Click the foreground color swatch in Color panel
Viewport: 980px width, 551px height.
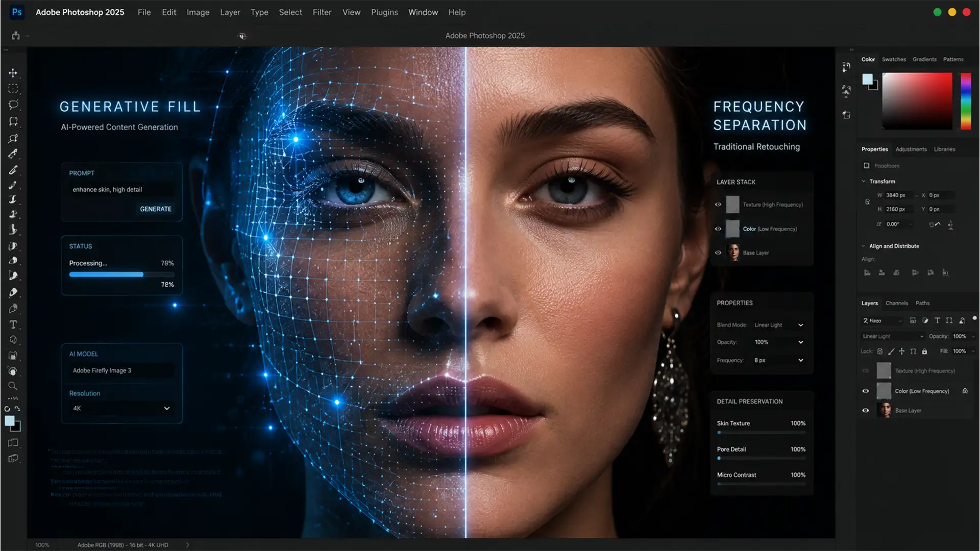point(867,79)
